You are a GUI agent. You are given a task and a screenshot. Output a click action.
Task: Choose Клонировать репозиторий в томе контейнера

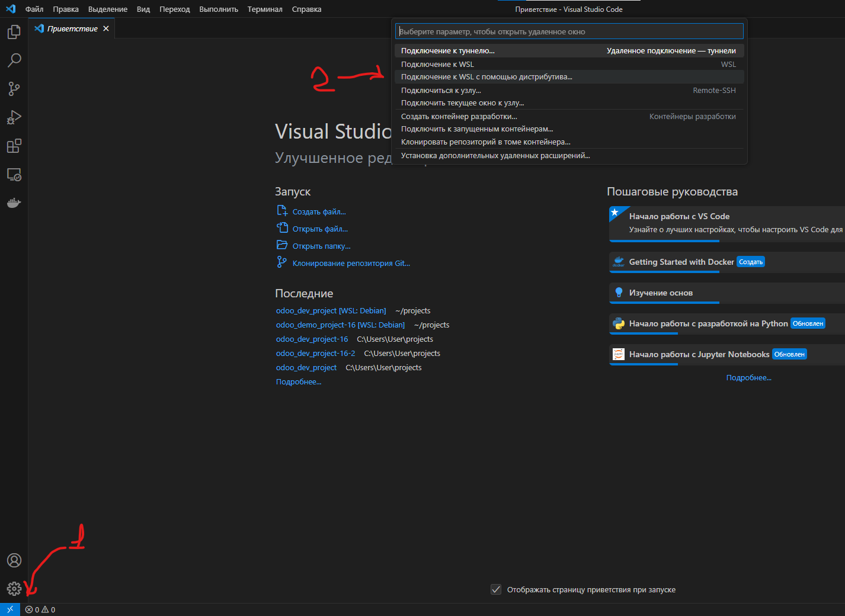coord(569,142)
